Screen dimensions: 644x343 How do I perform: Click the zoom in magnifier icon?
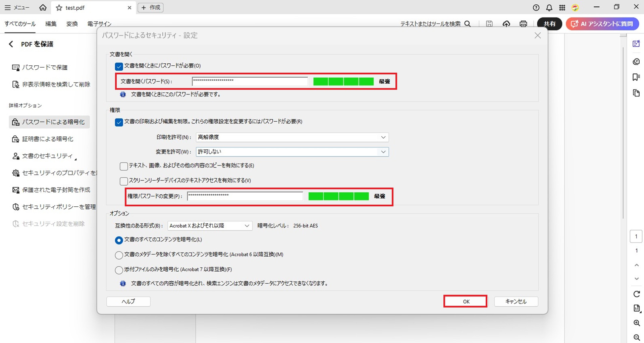[x=636, y=323]
